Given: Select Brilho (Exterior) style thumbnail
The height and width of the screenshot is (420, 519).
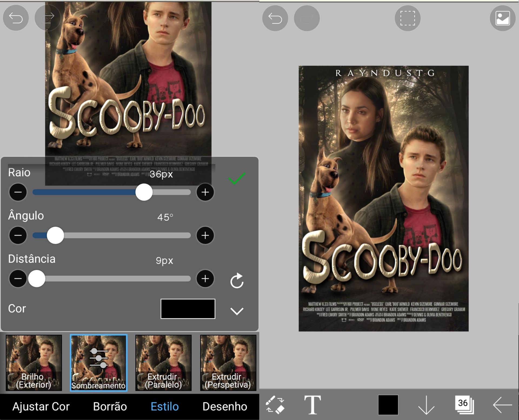Looking at the screenshot, I should click(x=34, y=363).
